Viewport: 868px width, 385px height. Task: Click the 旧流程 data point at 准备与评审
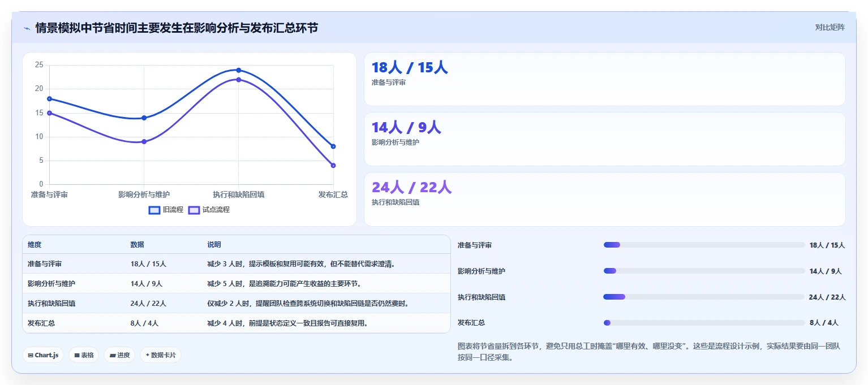click(49, 98)
